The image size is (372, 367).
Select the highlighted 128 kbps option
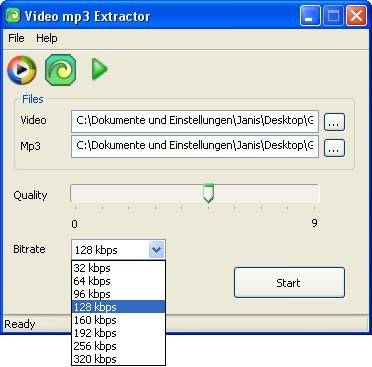pyautogui.click(x=118, y=307)
